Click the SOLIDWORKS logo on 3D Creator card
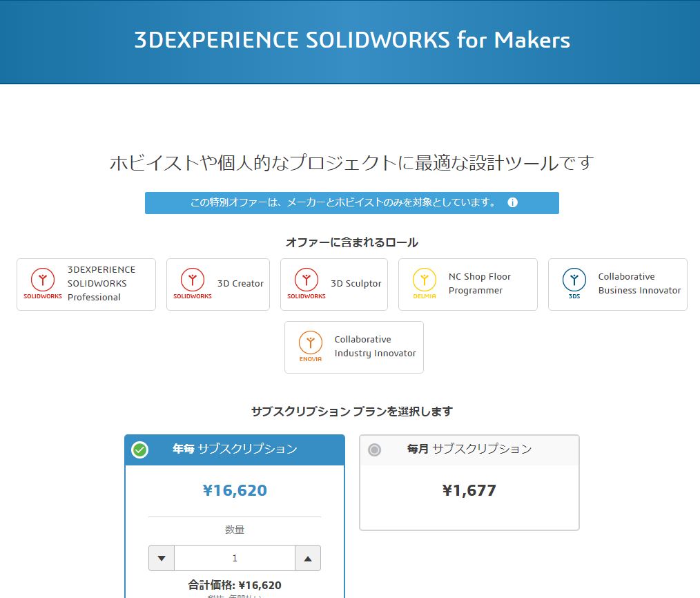 pyautogui.click(x=193, y=284)
